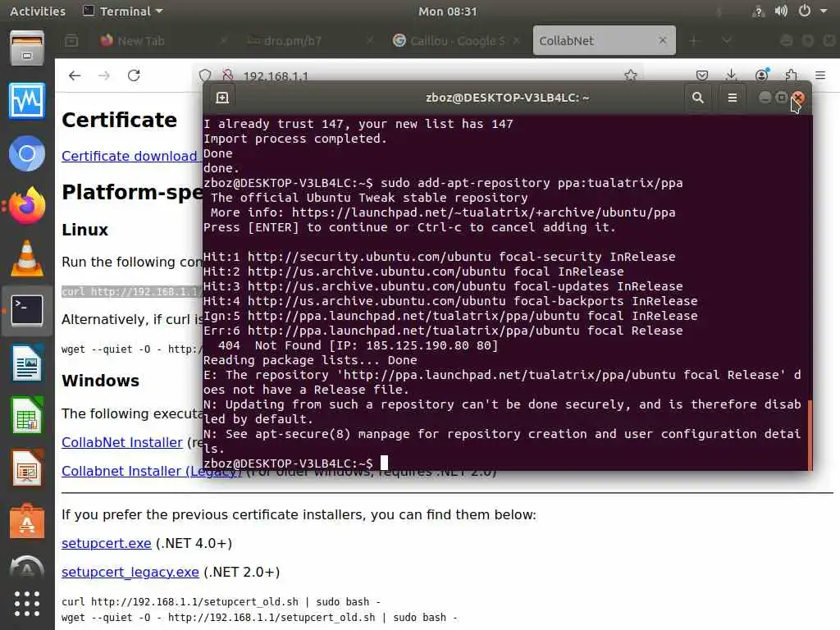This screenshot has height=630, width=840.
Task: Click the sudo add-apt-repository command line
Action: [443, 183]
